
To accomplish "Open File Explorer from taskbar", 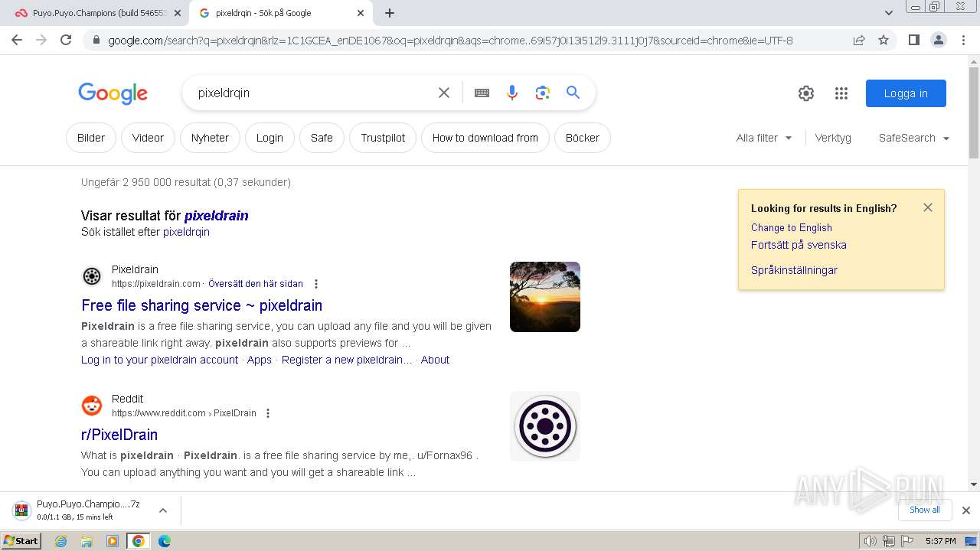I will [87, 541].
